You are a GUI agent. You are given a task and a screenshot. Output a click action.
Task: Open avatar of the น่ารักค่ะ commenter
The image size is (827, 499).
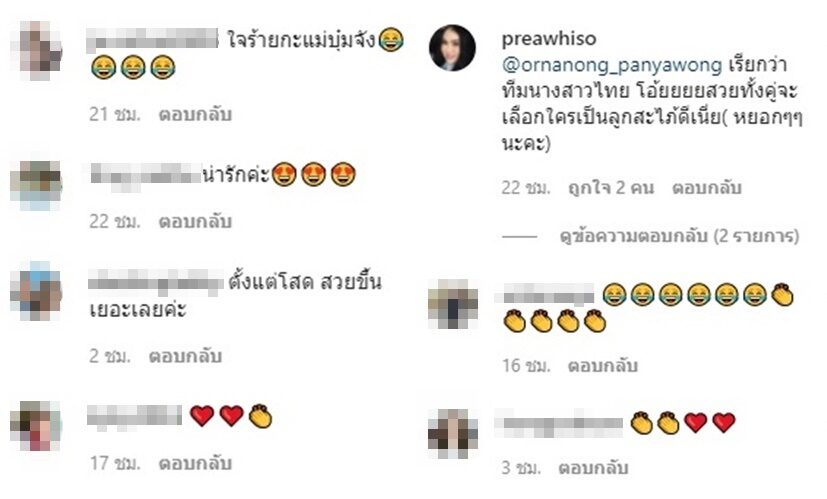click(36, 186)
